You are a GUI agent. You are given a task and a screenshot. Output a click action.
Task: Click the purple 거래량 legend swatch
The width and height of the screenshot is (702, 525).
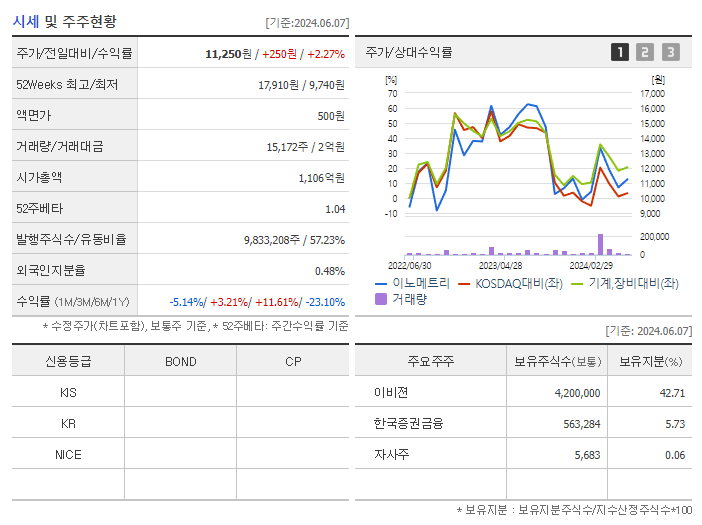381,299
